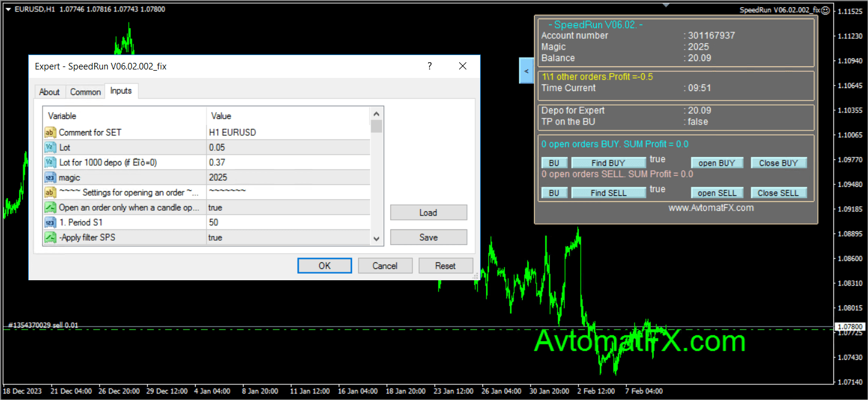Click the string icon beside Comment for SET
This screenshot has width=868, height=400.
(50, 132)
